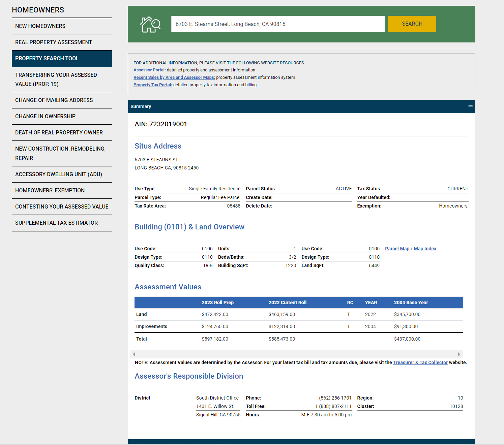This screenshot has width=504, height=445.
Task: Open the Parcel Map link
Action: pos(397,249)
